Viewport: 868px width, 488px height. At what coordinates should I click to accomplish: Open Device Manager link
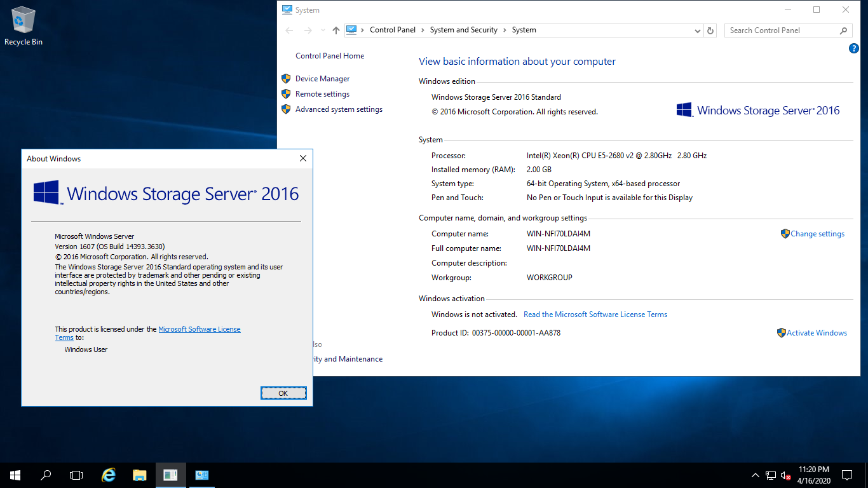click(x=322, y=79)
